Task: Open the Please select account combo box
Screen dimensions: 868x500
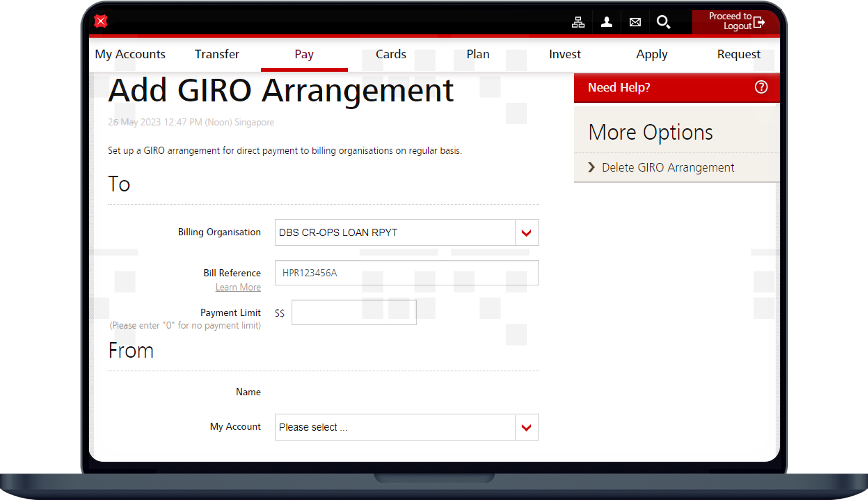Action: tap(395, 427)
